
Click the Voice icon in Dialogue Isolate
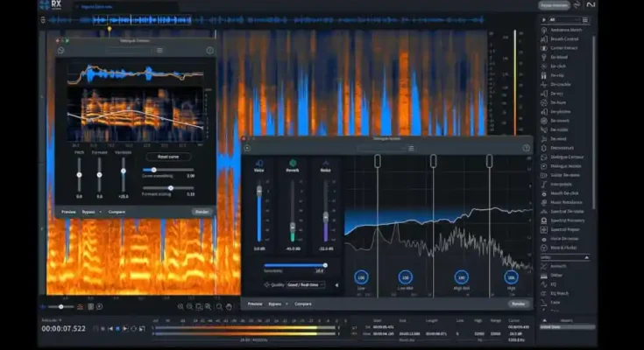[x=259, y=163]
